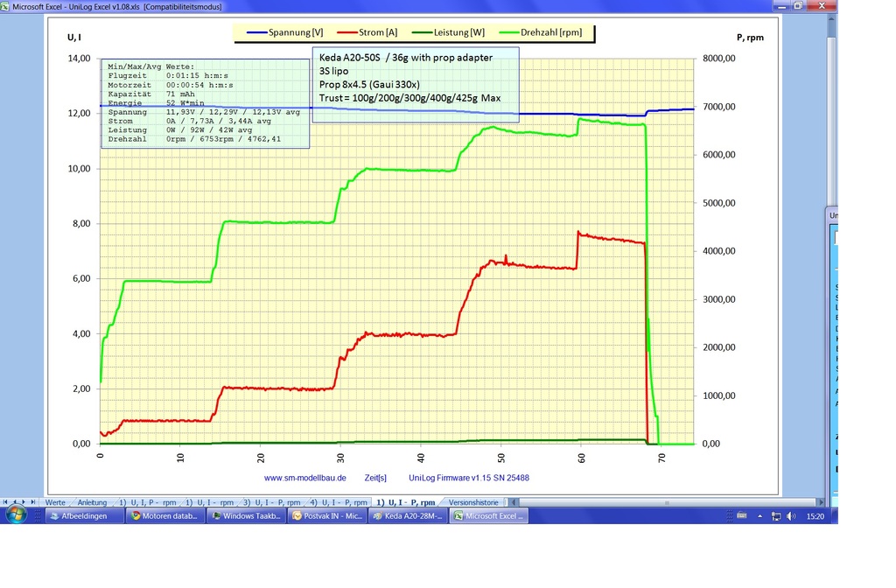Select the Werte sheet tab
The height and width of the screenshot is (588, 896).
tap(55, 502)
